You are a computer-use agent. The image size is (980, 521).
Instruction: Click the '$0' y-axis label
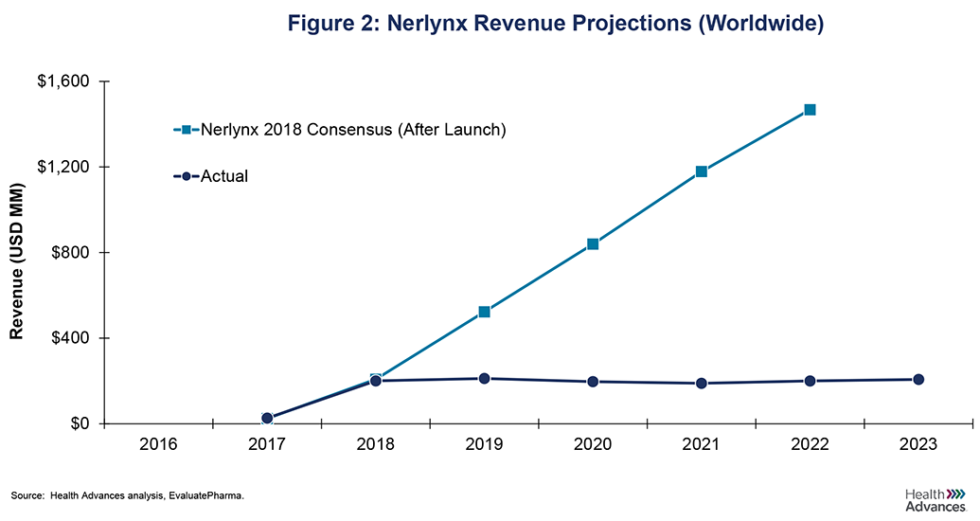[x=80, y=423]
